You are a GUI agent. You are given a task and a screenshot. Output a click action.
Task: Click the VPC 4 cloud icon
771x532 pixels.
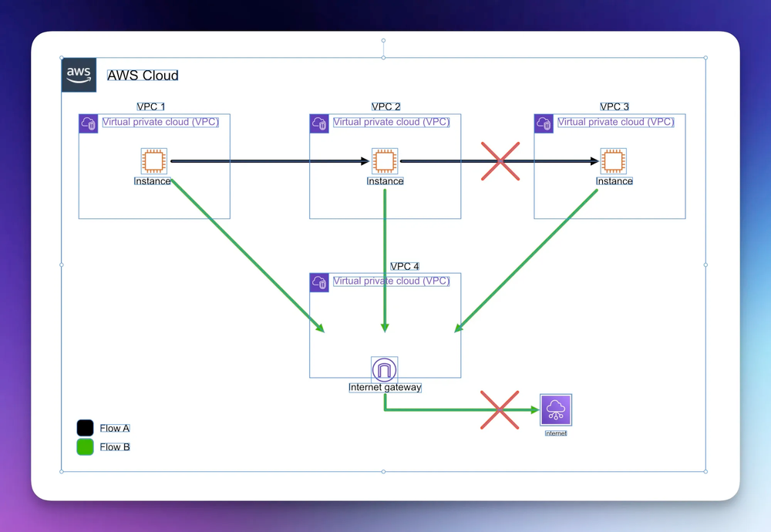(319, 283)
